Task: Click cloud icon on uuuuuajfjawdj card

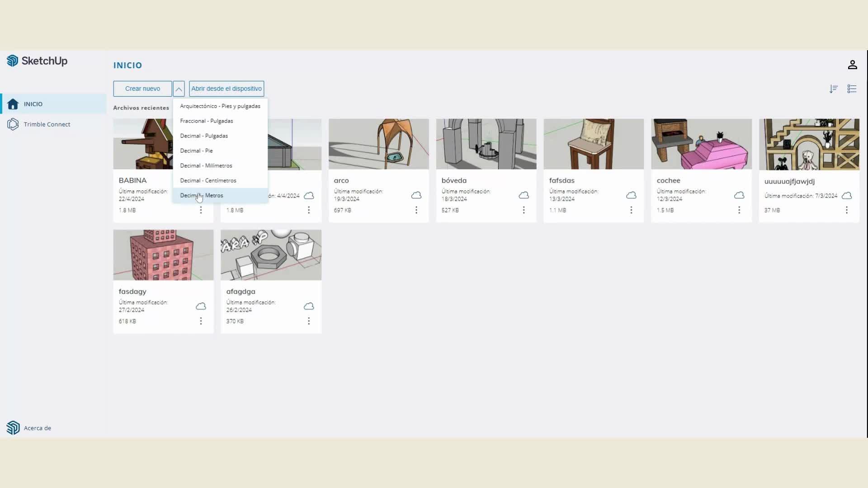Action: point(847,196)
